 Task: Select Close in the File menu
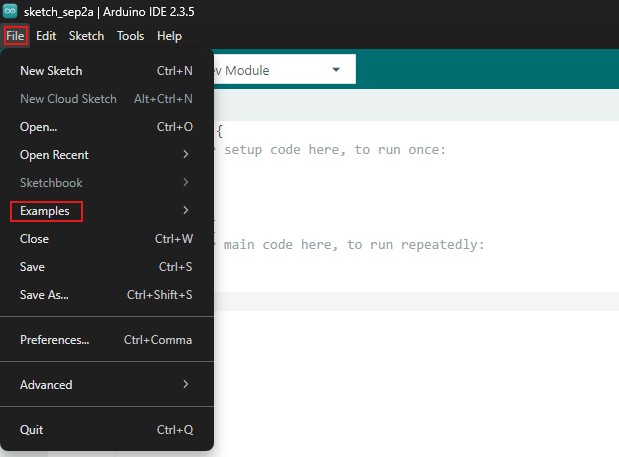click(x=107, y=239)
